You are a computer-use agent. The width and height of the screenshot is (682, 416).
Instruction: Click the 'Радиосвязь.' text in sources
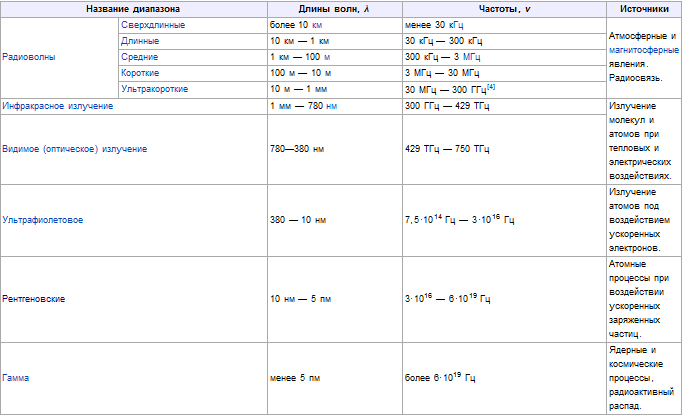[x=635, y=78]
